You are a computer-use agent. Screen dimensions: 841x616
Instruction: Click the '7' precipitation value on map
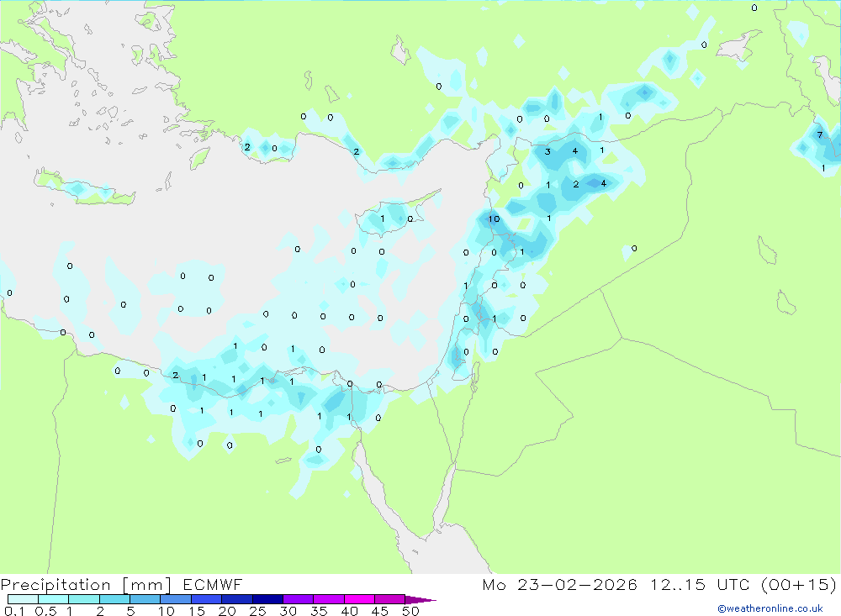(x=819, y=135)
